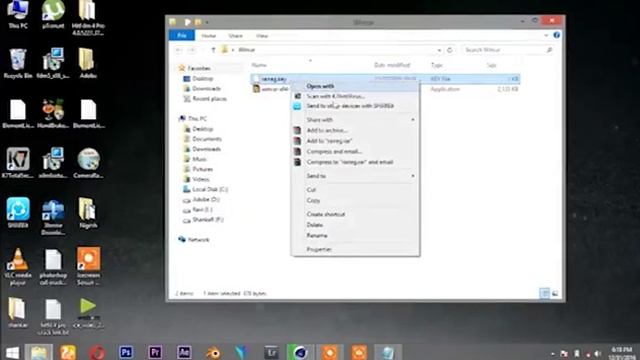The image size is (640, 360).
Task: Click the Explorer Help icon
Action: (556, 35)
